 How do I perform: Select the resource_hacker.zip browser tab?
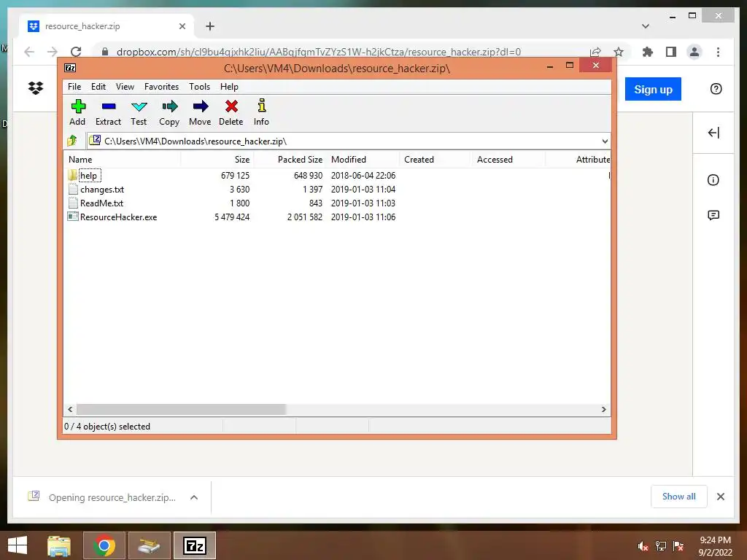[x=107, y=26]
